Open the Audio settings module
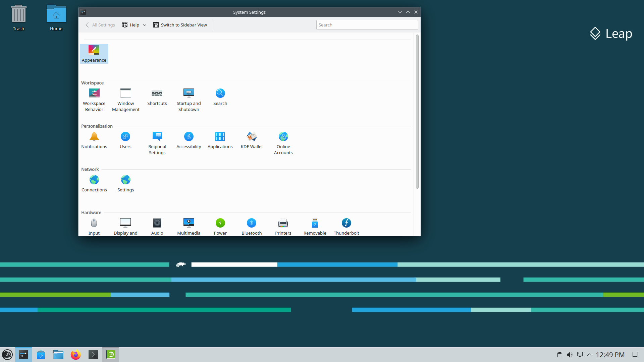Screen dimensions: 644x362 (x=157, y=227)
